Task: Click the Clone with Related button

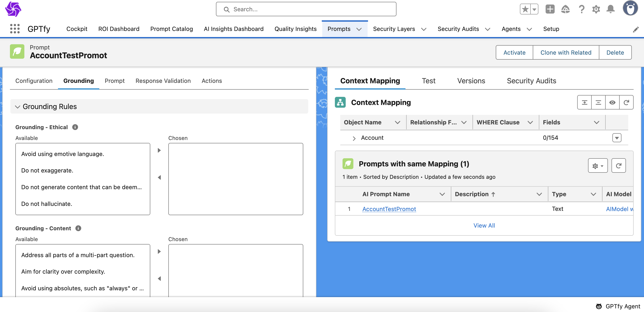Action: pos(566,53)
